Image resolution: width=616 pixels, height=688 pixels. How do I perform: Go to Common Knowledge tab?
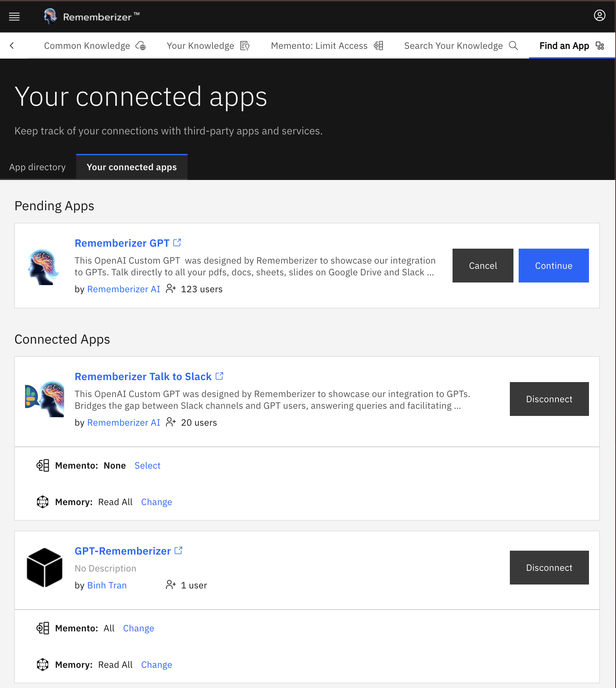coord(95,46)
